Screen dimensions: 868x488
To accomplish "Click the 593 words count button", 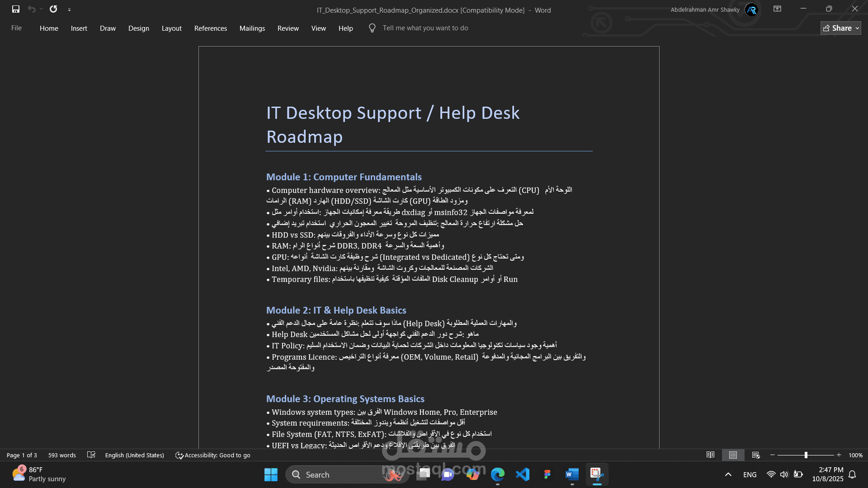I will point(62,455).
